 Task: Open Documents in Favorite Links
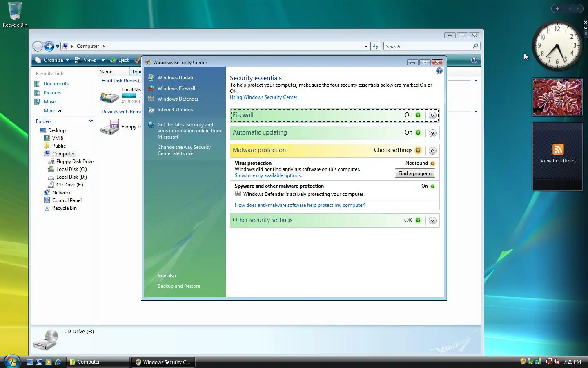[56, 84]
